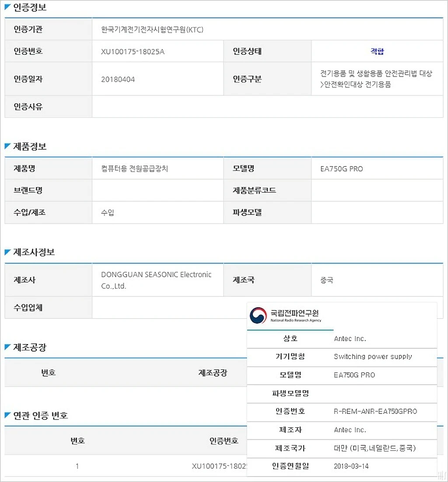
Task: Click the 제조공장 column header
Action: [213, 373]
